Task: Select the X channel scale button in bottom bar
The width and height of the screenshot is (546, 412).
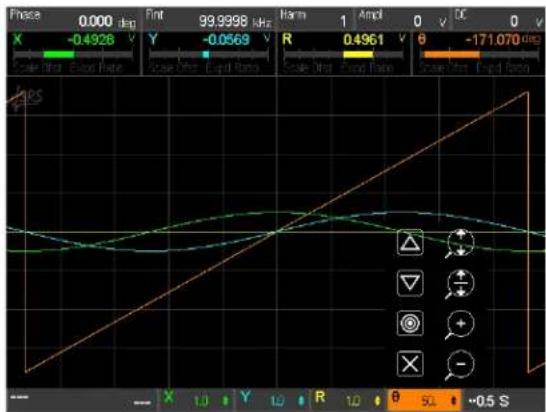Action: [x=197, y=400]
